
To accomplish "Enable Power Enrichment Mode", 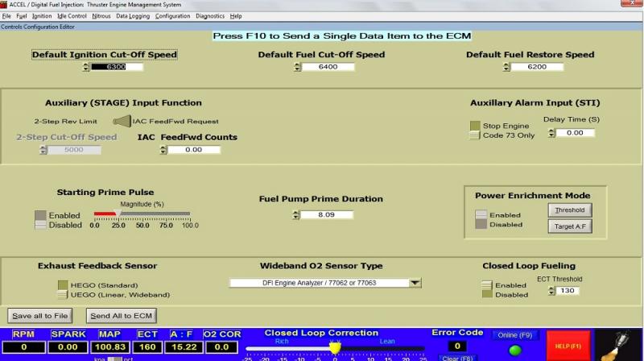I will pyautogui.click(x=481, y=214).
